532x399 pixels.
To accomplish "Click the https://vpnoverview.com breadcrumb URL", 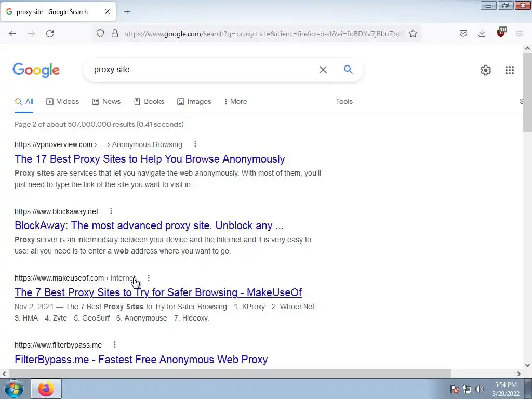I will tap(54, 144).
